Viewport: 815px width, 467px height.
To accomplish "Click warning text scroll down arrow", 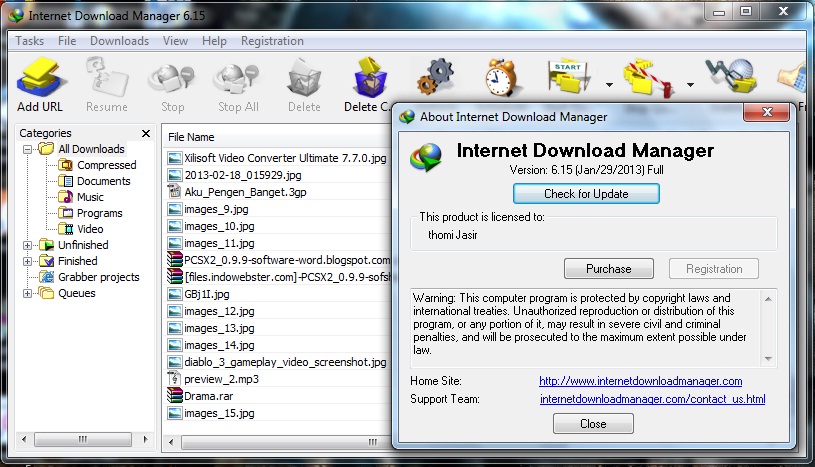I will pyautogui.click(x=768, y=359).
